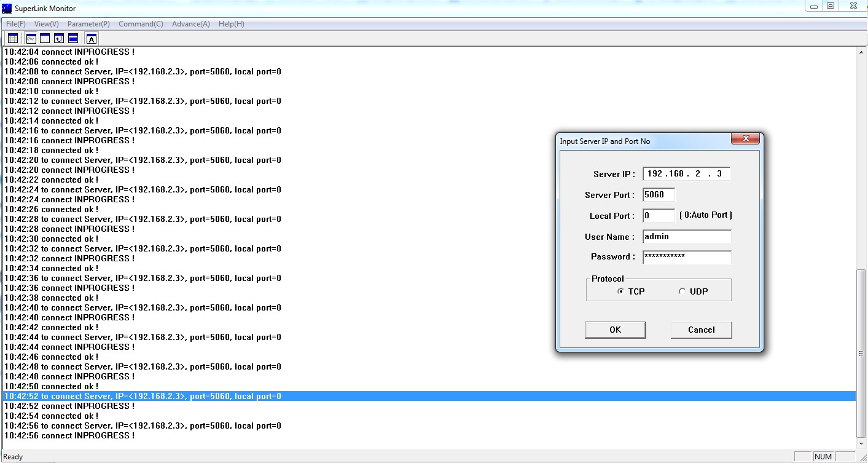Select log row '10:42:14 connected ok !'
The image size is (868, 463).
pyautogui.click(x=429, y=121)
